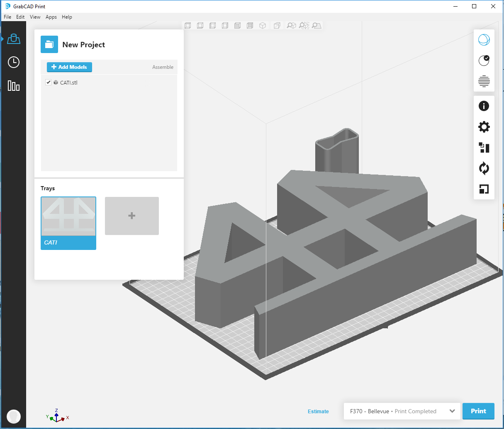The width and height of the screenshot is (504, 429).
Task: Select the CATI tray thumbnail
Action: (x=68, y=223)
